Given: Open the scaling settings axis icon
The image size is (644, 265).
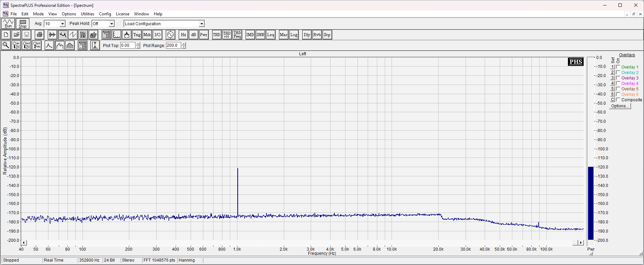Looking at the screenshot, I should tap(117, 35).
